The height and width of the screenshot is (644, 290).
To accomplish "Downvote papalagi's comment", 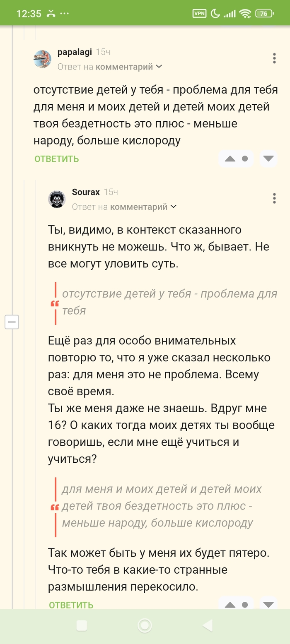I will pos(268,159).
